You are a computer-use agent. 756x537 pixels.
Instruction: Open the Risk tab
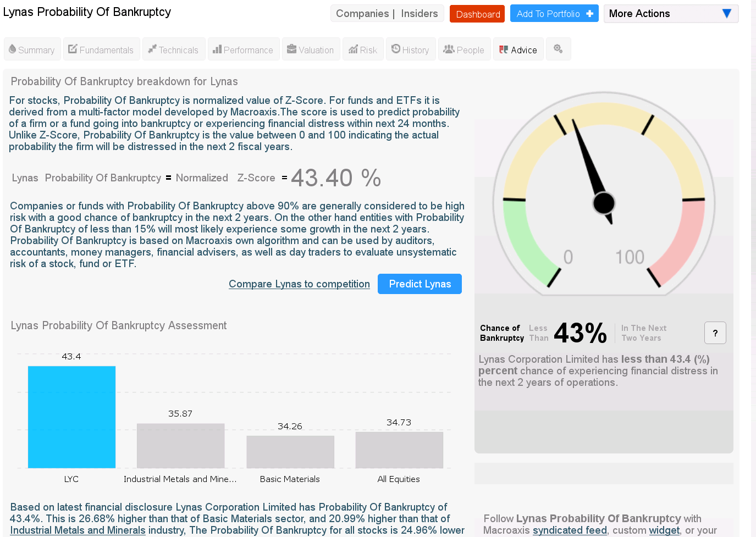coord(363,49)
